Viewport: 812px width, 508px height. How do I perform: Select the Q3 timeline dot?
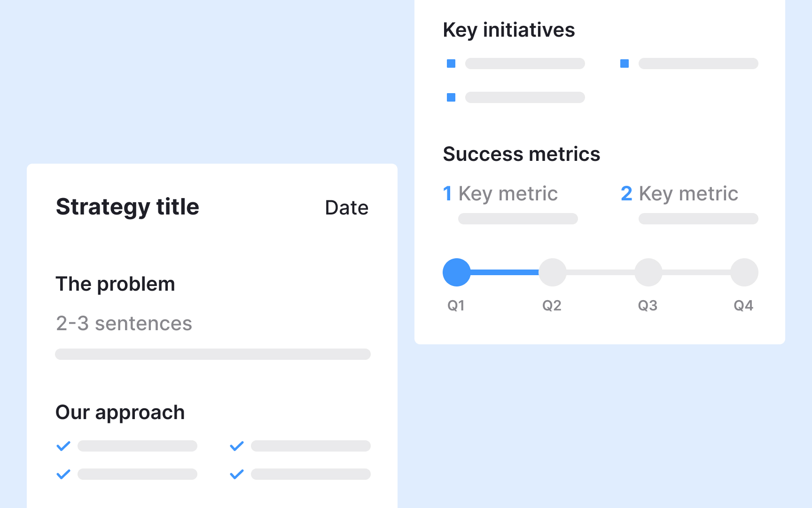648,272
